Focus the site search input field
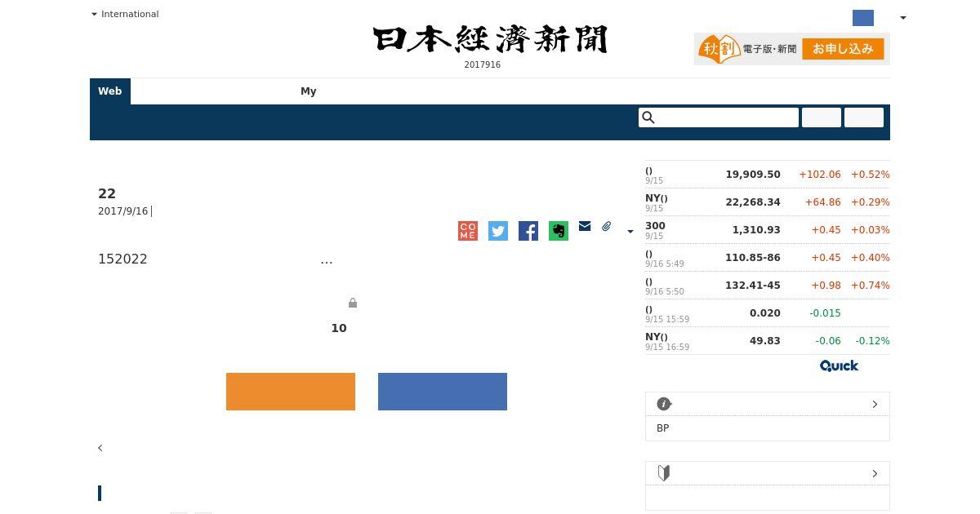 719,117
